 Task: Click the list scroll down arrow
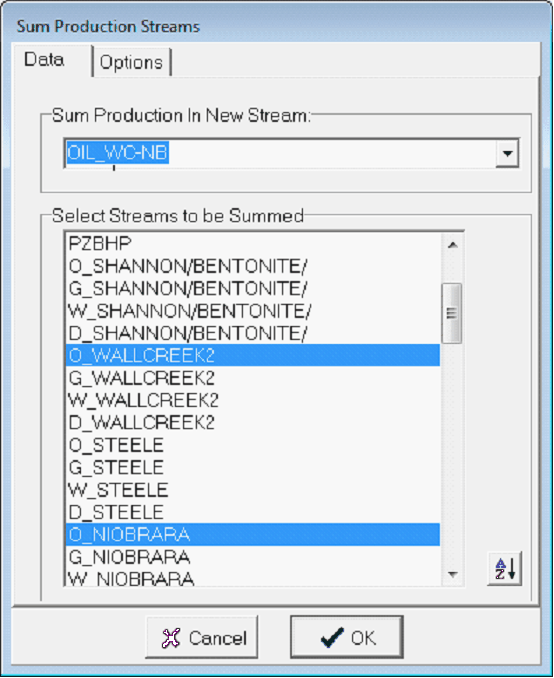tap(452, 574)
